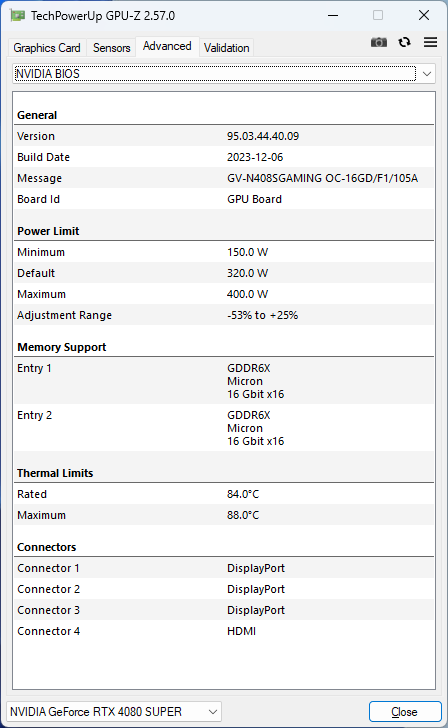Select the BIOS Version row
The width and height of the screenshot is (448, 728).
(224, 136)
